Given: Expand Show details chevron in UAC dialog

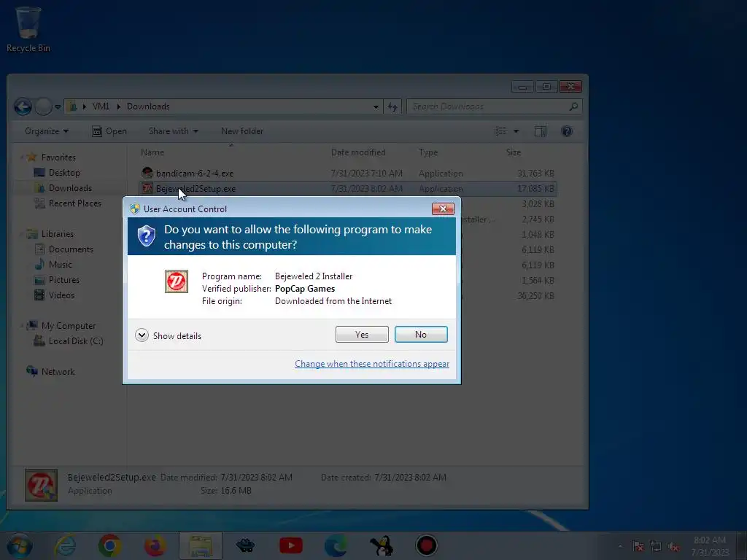Looking at the screenshot, I should [142, 335].
